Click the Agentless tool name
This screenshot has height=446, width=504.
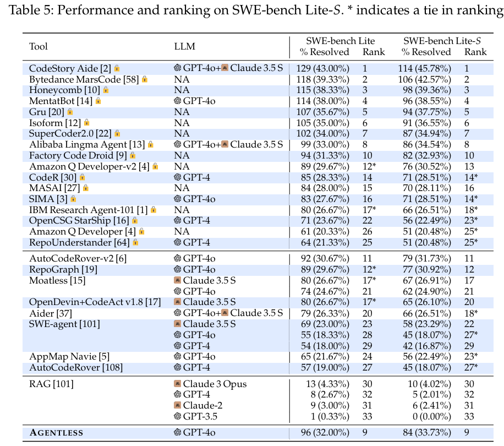(x=56, y=432)
